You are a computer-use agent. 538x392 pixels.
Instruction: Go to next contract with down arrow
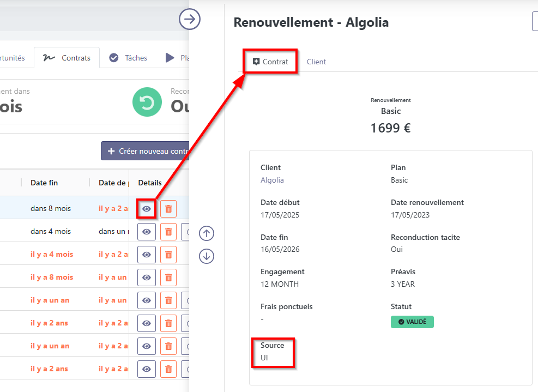[207, 256]
